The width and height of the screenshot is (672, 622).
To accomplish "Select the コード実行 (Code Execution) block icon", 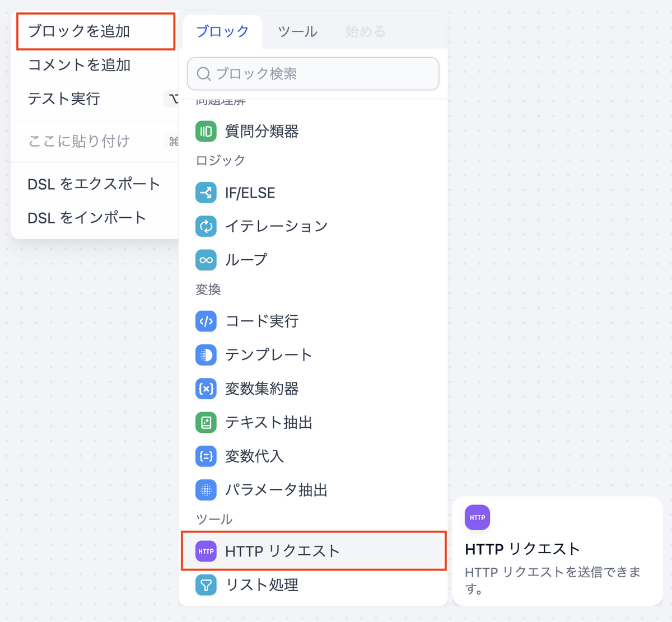I will (206, 321).
